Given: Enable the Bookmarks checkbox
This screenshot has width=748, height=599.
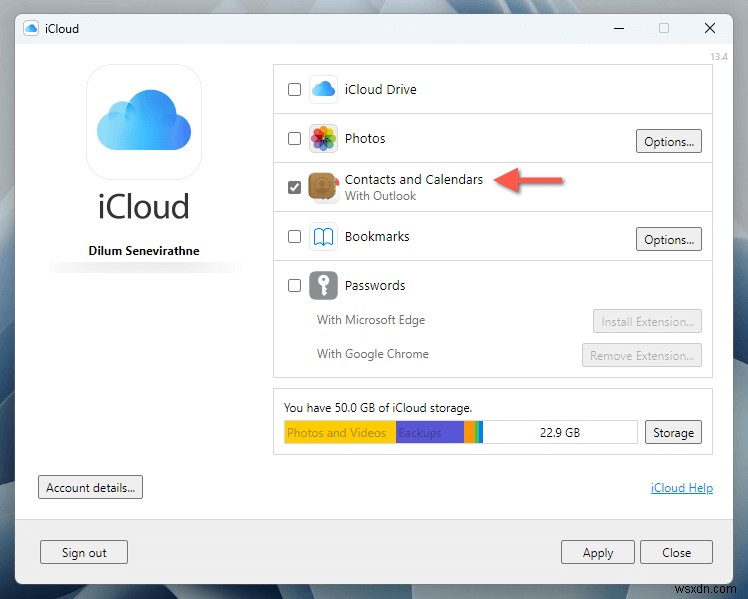Looking at the screenshot, I should 294,237.
